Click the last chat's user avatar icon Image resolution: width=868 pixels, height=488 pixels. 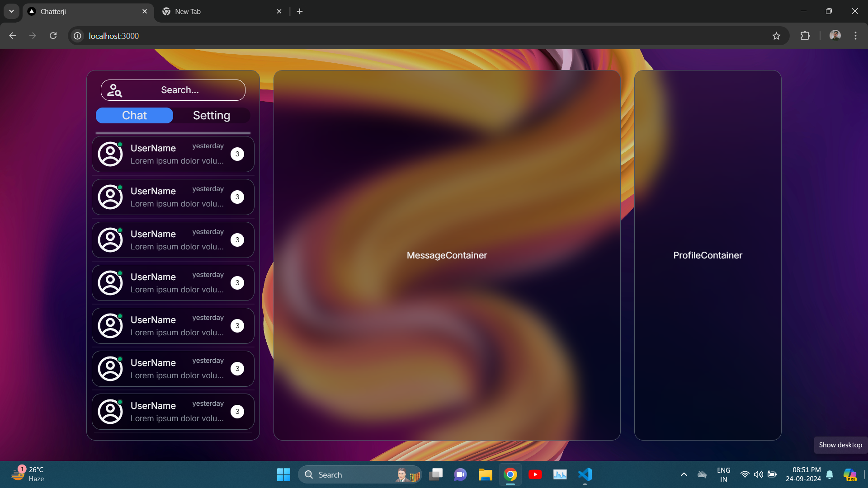[110, 412]
